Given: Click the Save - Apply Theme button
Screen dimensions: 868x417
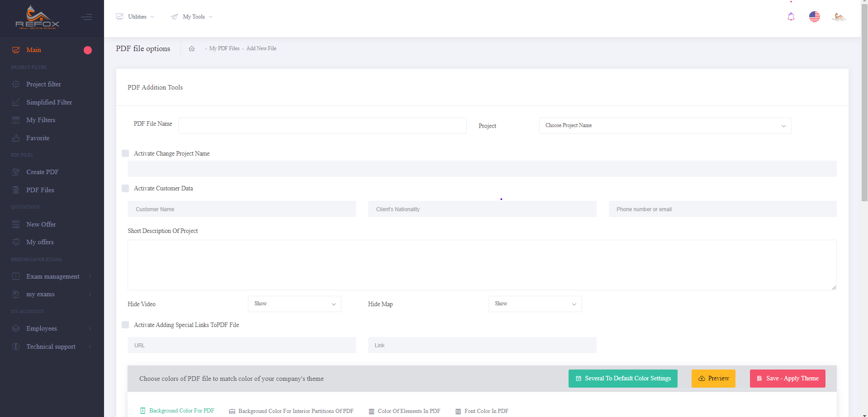Looking at the screenshot, I should click(x=787, y=379).
